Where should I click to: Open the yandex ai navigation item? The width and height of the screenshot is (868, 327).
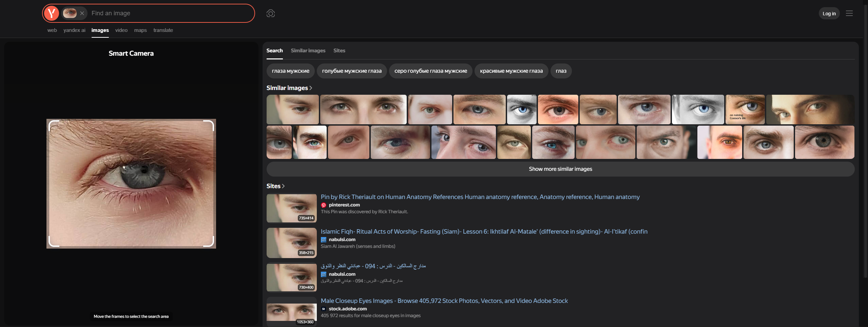pyautogui.click(x=74, y=30)
